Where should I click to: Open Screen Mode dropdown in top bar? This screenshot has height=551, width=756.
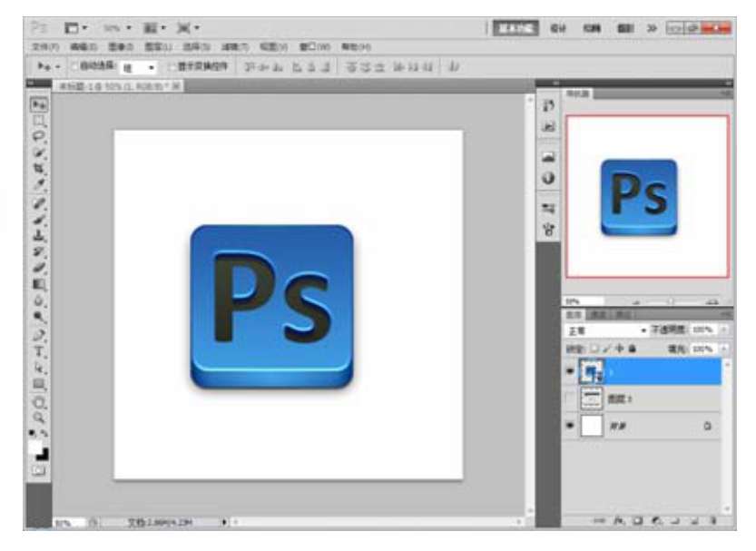pyautogui.click(x=189, y=28)
